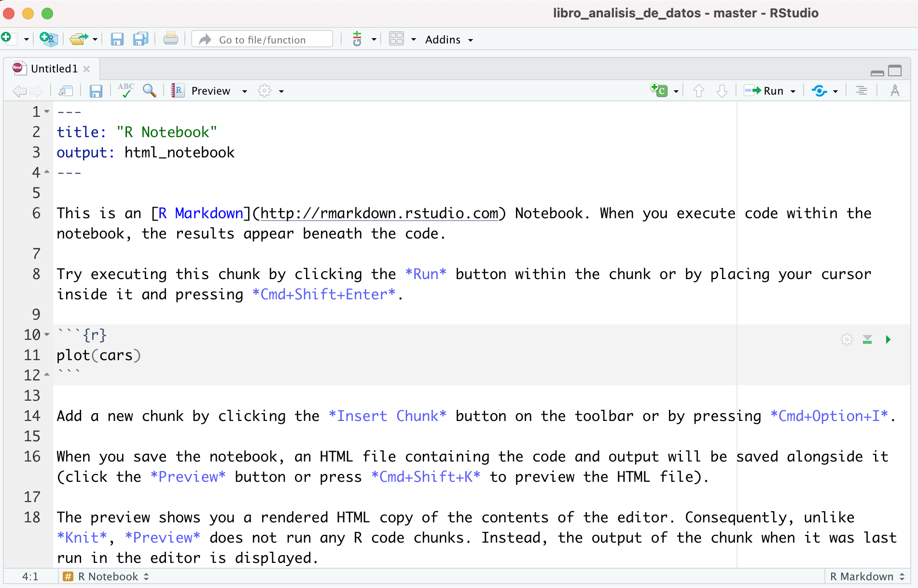Open the Run dropdown menu
The width and height of the screenshot is (918, 588).
click(x=792, y=90)
